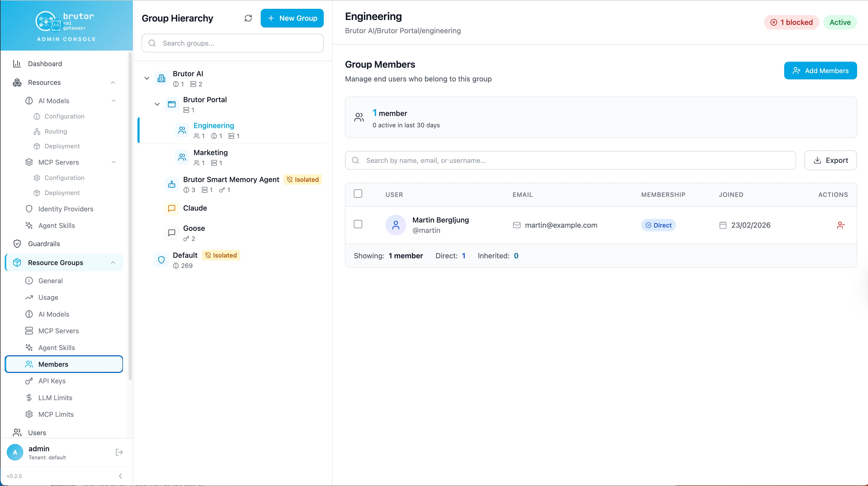Collapse the sidebar with the arrow icon
Screen dimensions: 868x486
[x=120, y=476]
